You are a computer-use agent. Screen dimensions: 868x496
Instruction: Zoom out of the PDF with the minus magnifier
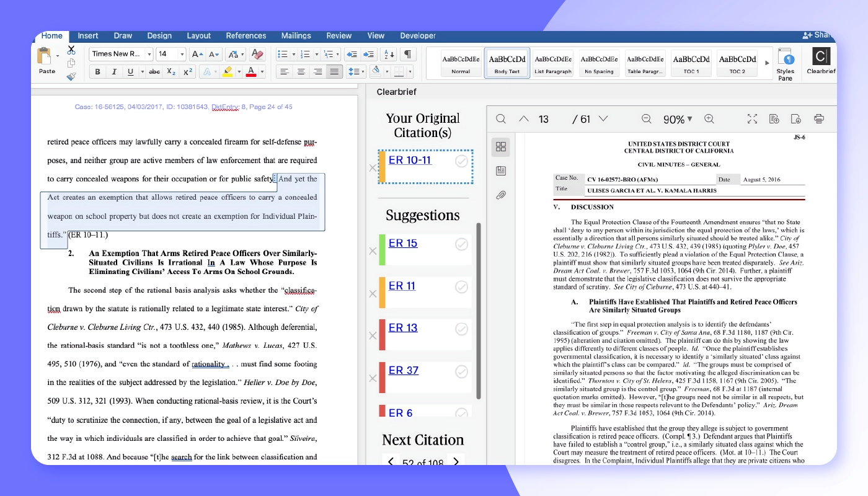tap(646, 118)
